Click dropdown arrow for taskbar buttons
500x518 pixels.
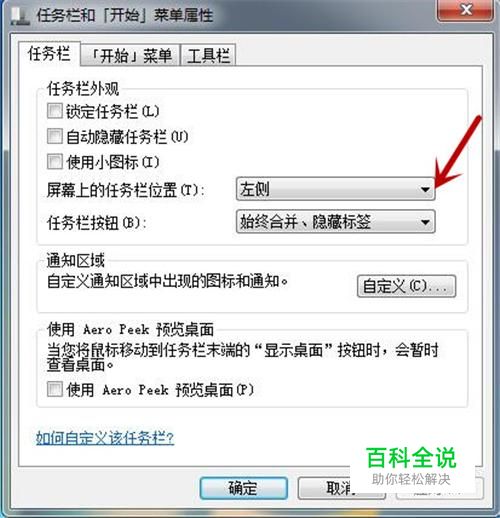tap(425, 222)
